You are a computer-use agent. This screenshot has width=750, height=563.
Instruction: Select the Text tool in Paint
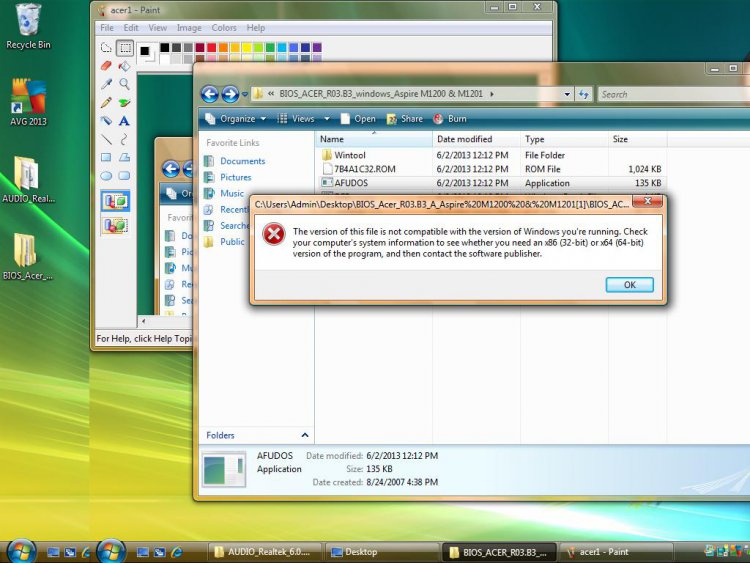[x=125, y=121]
